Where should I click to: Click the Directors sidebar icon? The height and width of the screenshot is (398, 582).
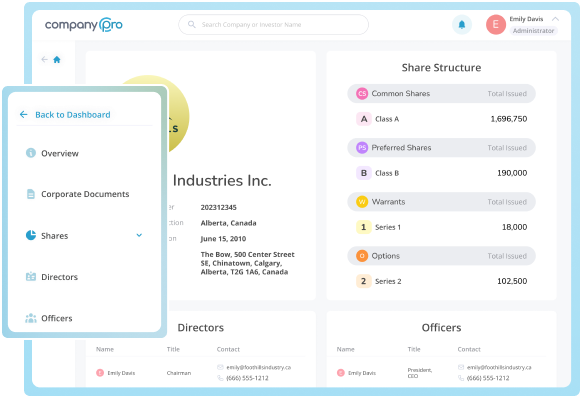pos(31,277)
